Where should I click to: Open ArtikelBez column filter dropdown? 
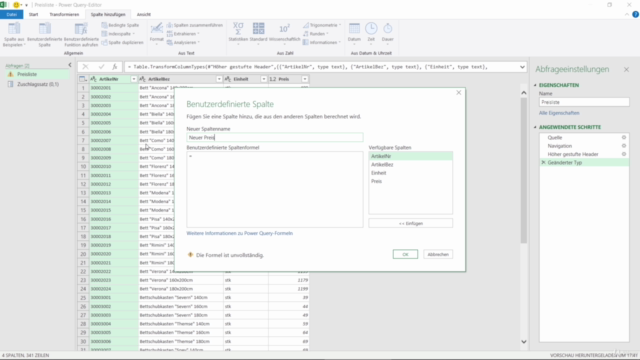[219, 79]
